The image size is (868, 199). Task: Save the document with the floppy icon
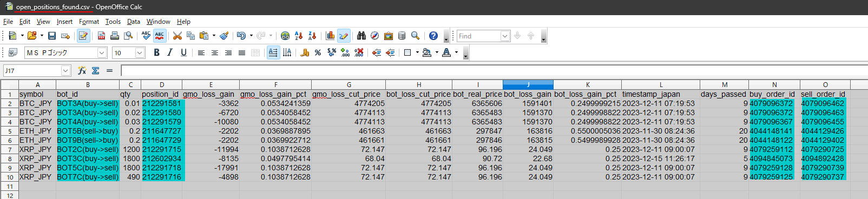click(x=52, y=36)
